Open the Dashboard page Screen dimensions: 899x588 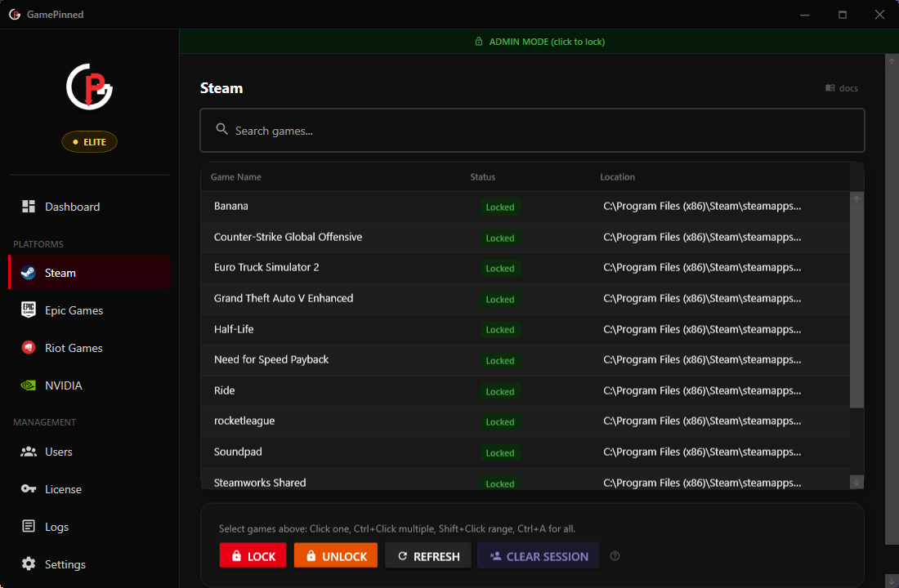(89, 207)
